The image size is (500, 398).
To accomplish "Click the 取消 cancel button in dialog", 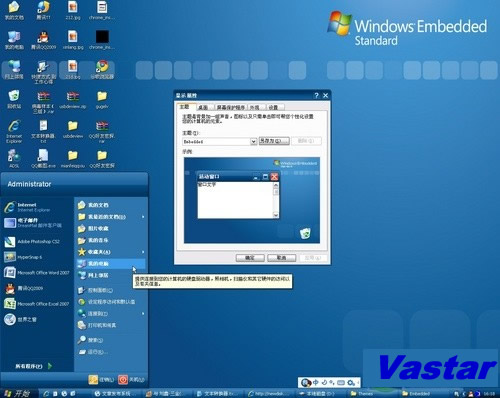I will (282, 258).
